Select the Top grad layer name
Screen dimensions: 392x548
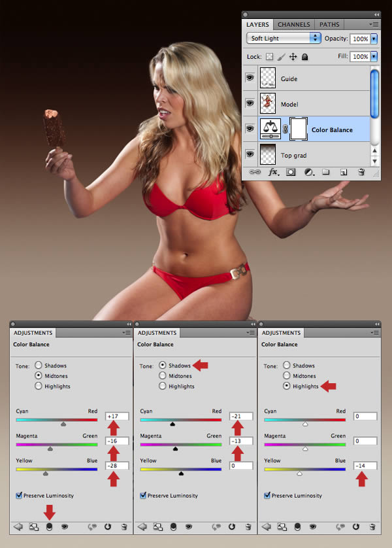pyautogui.click(x=293, y=156)
